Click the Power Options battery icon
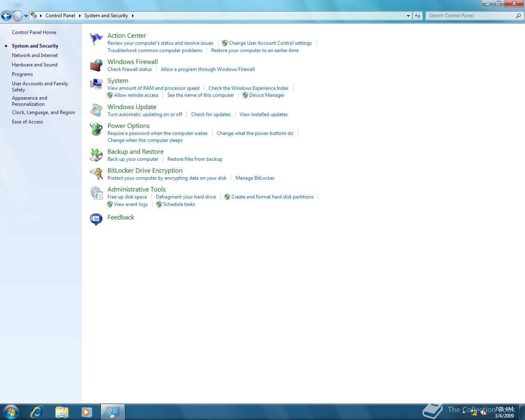 coord(96,129)
